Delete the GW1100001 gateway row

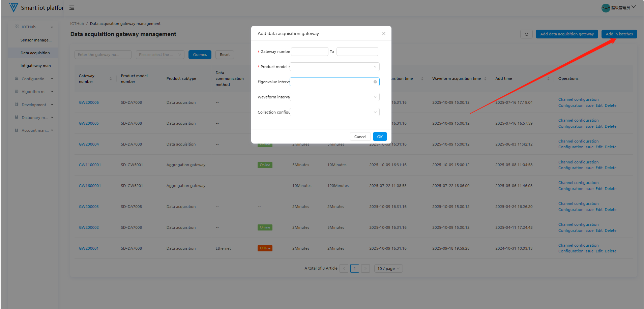pyautogui.click(x=610, y=168)
